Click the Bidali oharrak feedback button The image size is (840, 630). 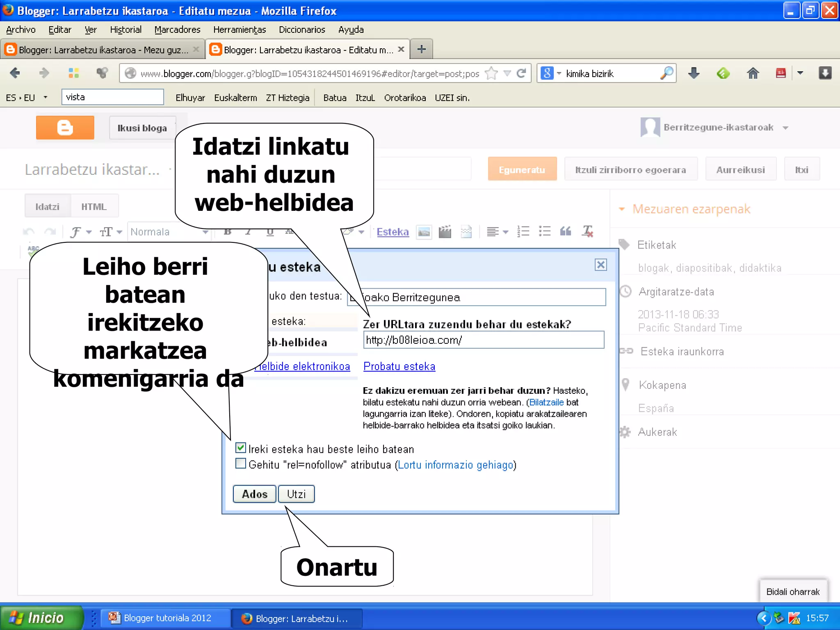click(793, 592)
